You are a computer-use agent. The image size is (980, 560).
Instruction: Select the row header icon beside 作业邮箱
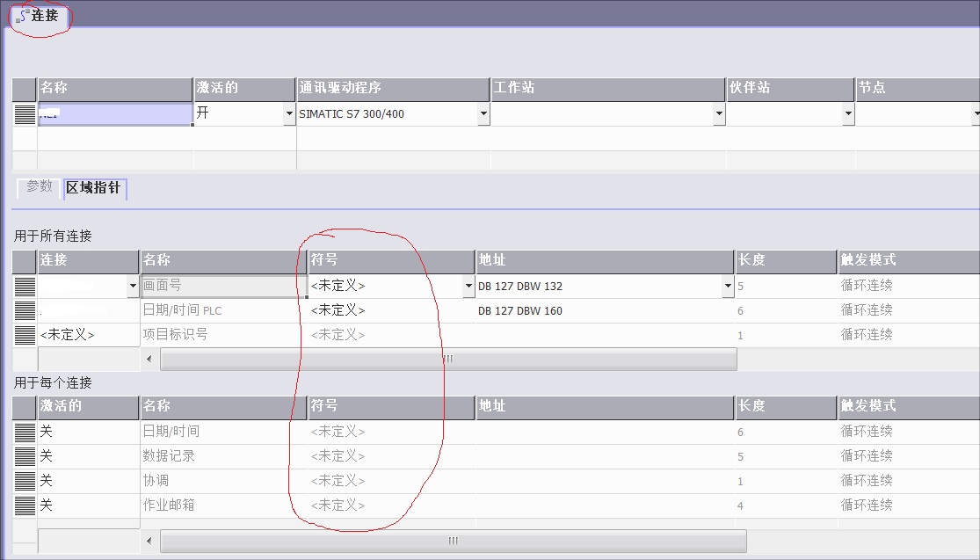[x=24, y=505]
